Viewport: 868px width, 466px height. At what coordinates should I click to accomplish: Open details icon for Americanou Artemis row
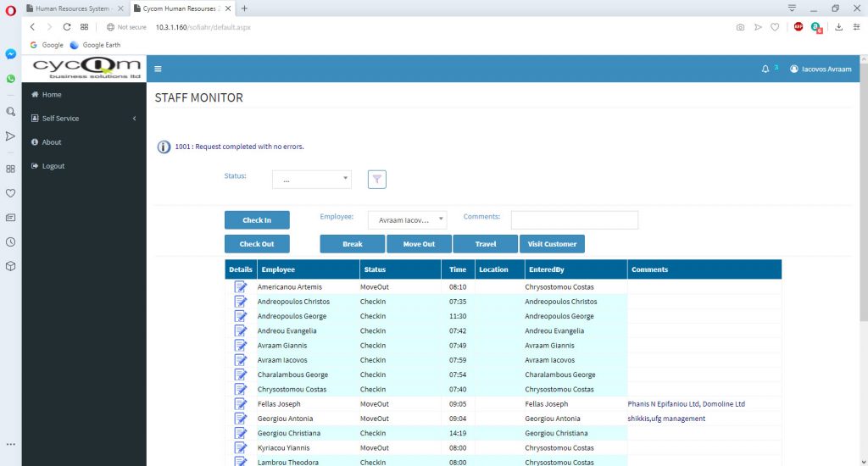pyautogui.click(x=240, y=286)
